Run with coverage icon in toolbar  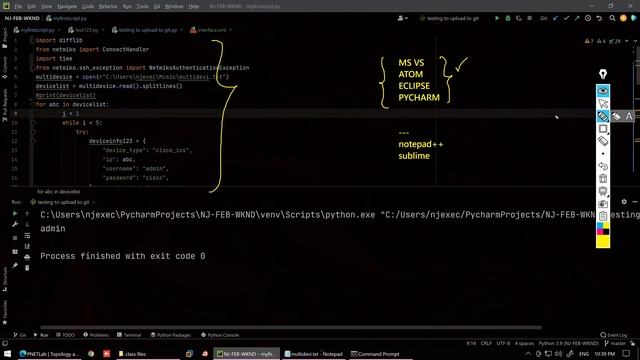click(518, 18)
